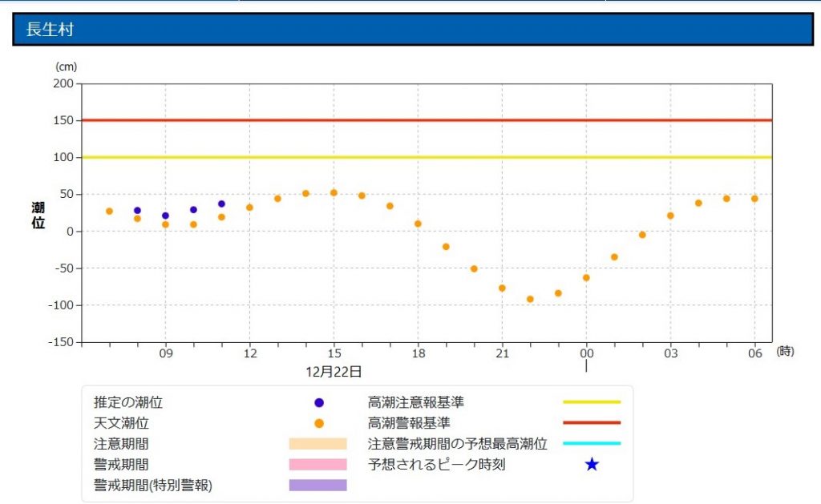The width and height of the screenshot is (821, 504).
Task: Click the estimated tide point at 09 o'clock
Action: (165, 216)
